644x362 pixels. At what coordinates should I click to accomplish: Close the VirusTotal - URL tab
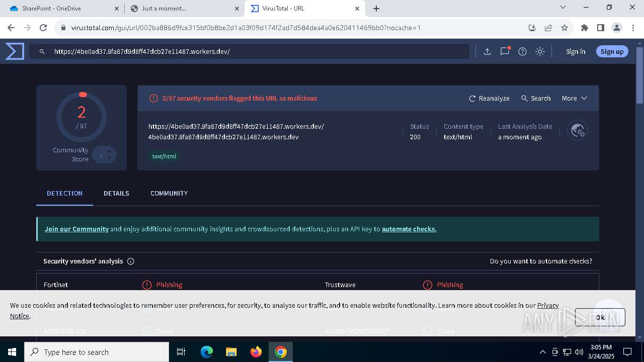coord(358,9)
